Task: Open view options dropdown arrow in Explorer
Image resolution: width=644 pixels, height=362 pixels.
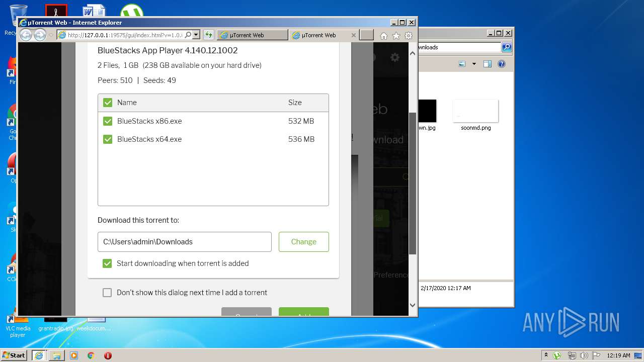Action: 474,64
